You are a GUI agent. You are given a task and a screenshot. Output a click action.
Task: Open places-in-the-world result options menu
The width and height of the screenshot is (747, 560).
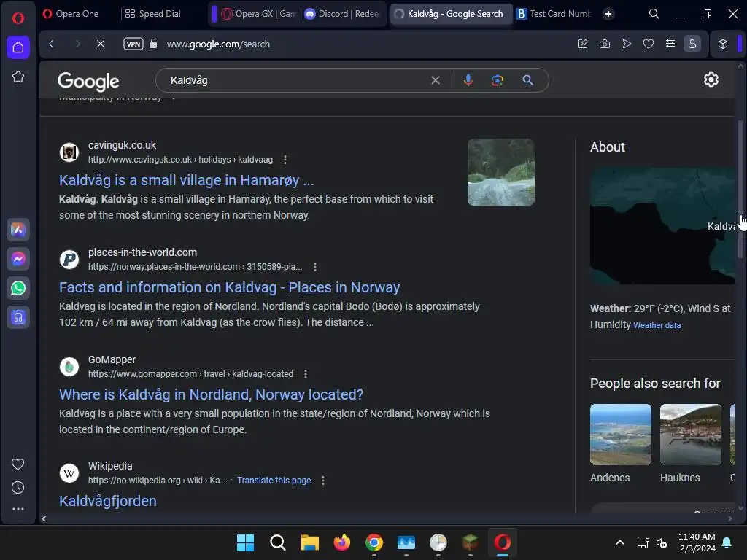pyautogui.click(x=315, y=267)
